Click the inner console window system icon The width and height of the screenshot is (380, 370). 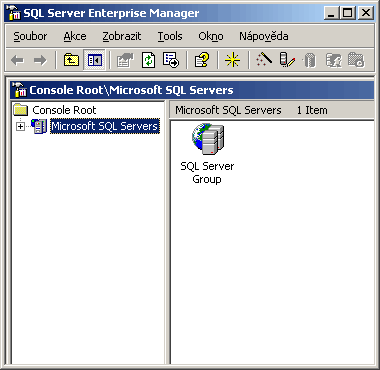19,90
